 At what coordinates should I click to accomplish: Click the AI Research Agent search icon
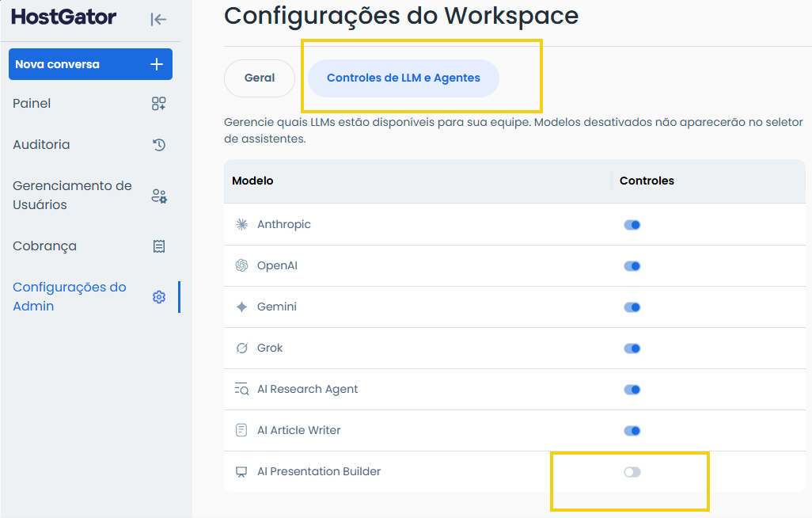241,389
